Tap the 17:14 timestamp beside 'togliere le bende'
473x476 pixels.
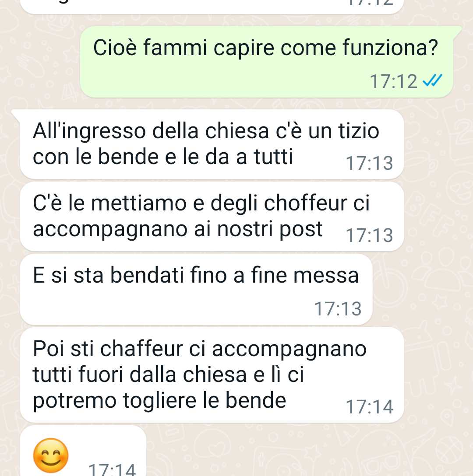(x=369, y=407)
